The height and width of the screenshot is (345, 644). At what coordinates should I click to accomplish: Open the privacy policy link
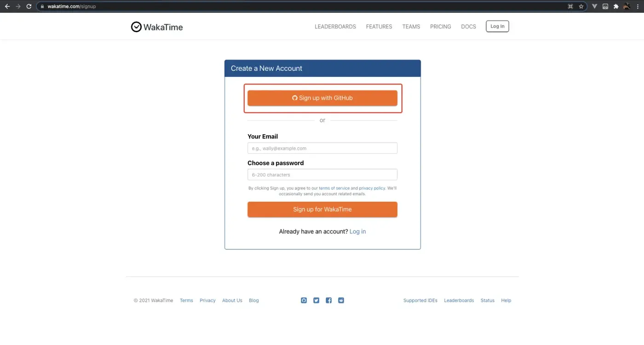(x=372, y=188)
